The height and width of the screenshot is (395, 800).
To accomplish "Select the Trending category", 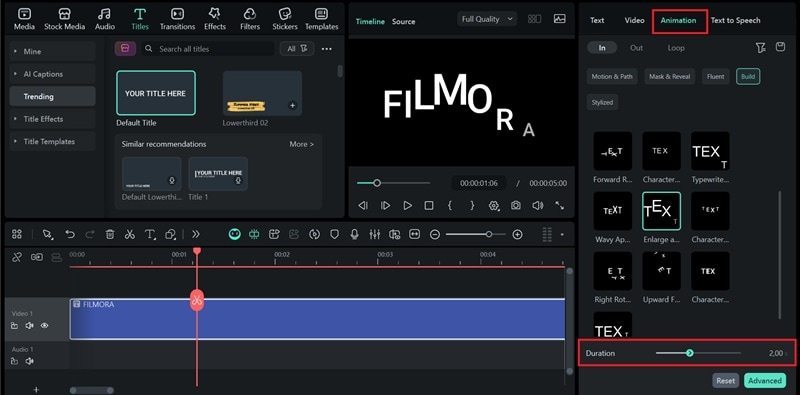I will tap(52, 96).
